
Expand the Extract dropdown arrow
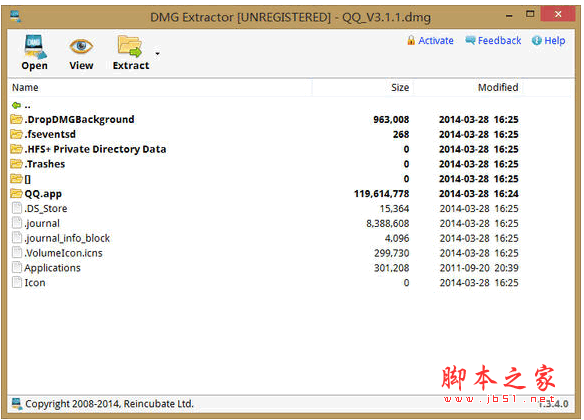click(158, 54)
